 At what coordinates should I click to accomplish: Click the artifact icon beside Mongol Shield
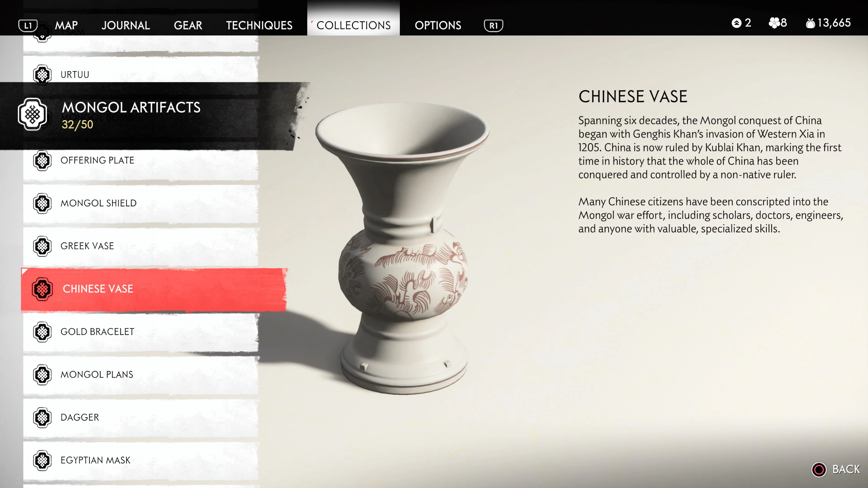42,203
